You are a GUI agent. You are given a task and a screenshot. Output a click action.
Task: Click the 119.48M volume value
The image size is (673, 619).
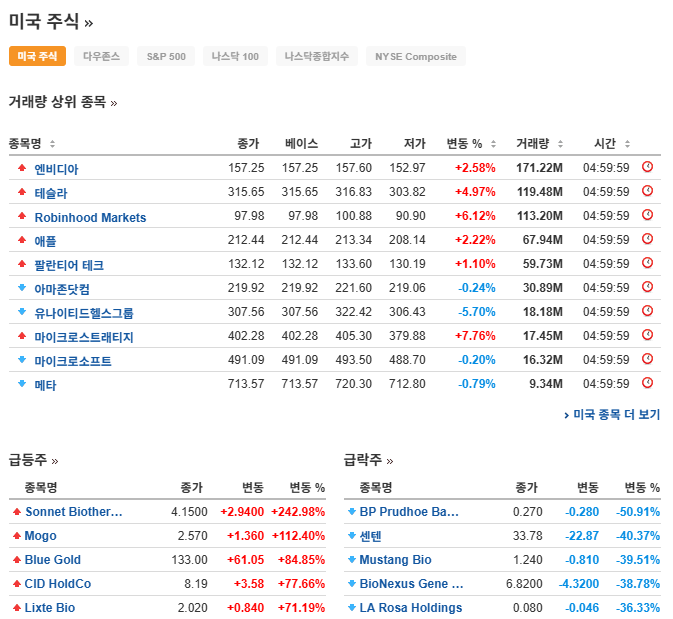pyautogui.click(x=540, y=191)
